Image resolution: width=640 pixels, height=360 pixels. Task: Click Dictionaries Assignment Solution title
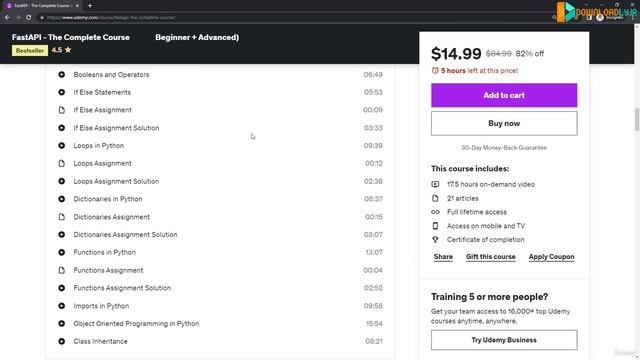[125, 235]
